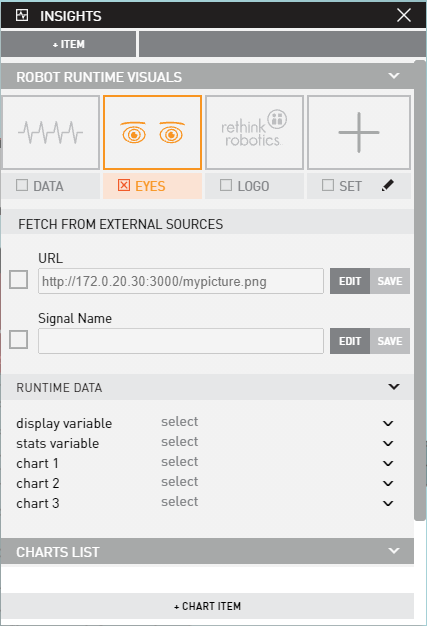Screen dimensions: 427x626
Task: Click EDIT beside the URL field
Action: tap(350, 281)
